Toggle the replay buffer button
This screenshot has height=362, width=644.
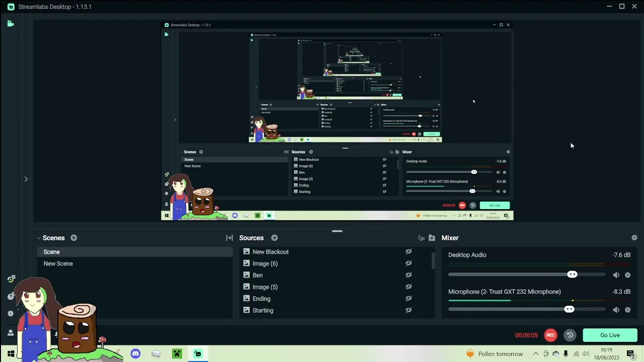tap(570, 335)
